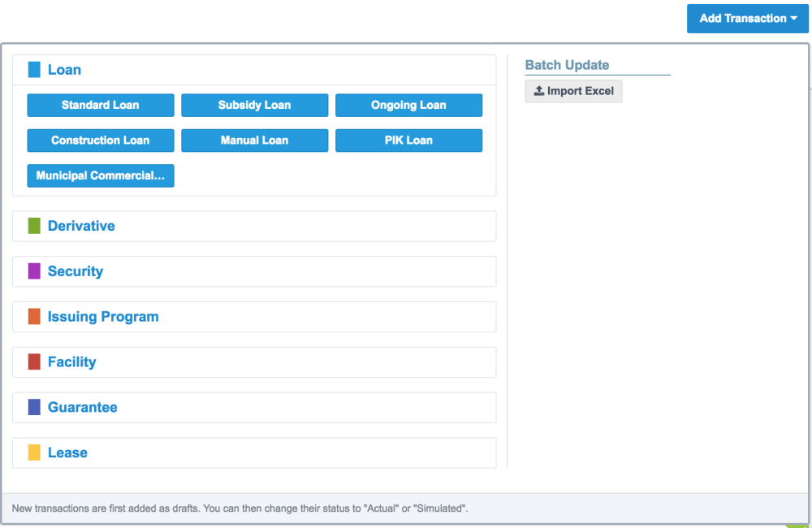This screenshot has height=528, width=812.
Task: Click the PIK Loan button
Action: pyautogui.click(x=408, y=141)
